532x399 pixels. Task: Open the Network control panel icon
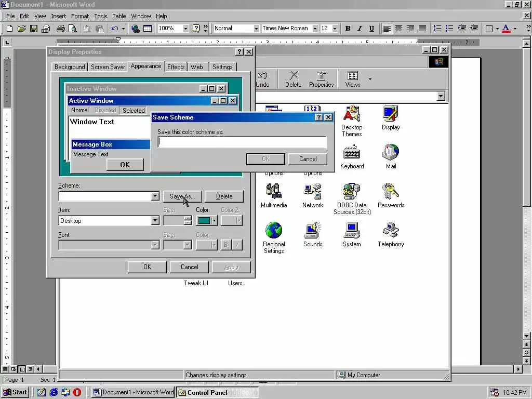[313, 196]
